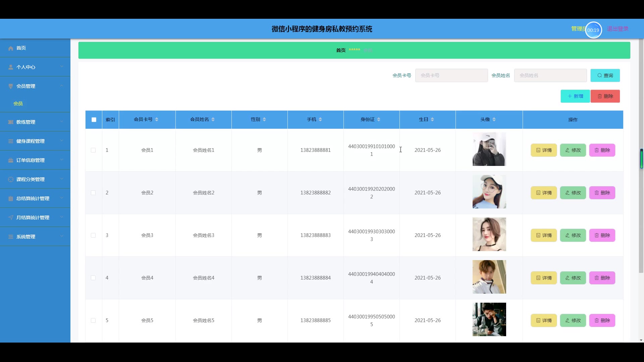This screenshot has width=644, height=362.
Task: Click the person icon beside 个人中心
Action: click(x=11, y=67)
